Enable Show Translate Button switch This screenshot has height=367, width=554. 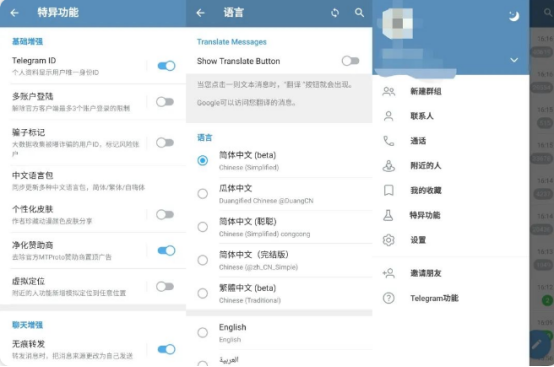pyautogui.click(x=350, y=61)
